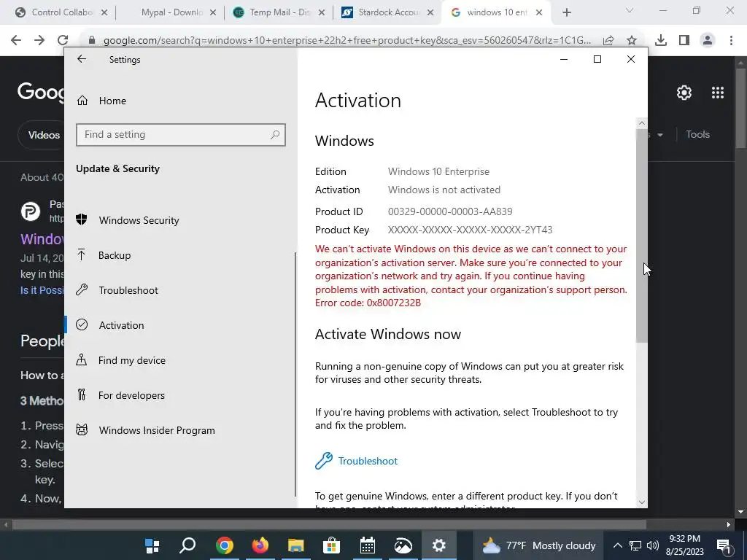Close the Stardock Account browser tab
Screen dimensions: 747x560
point(430,13)
